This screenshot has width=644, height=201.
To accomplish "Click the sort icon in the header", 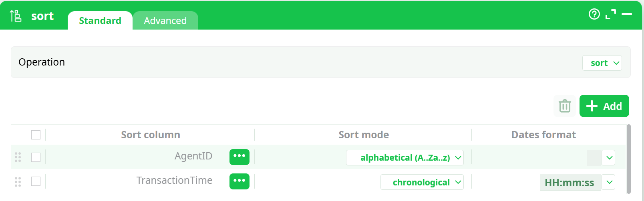I will 16,16.
